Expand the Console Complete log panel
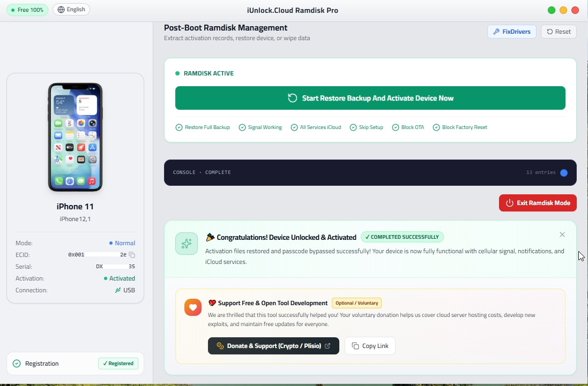Viewport: 588px width, 386px height. 370,172
